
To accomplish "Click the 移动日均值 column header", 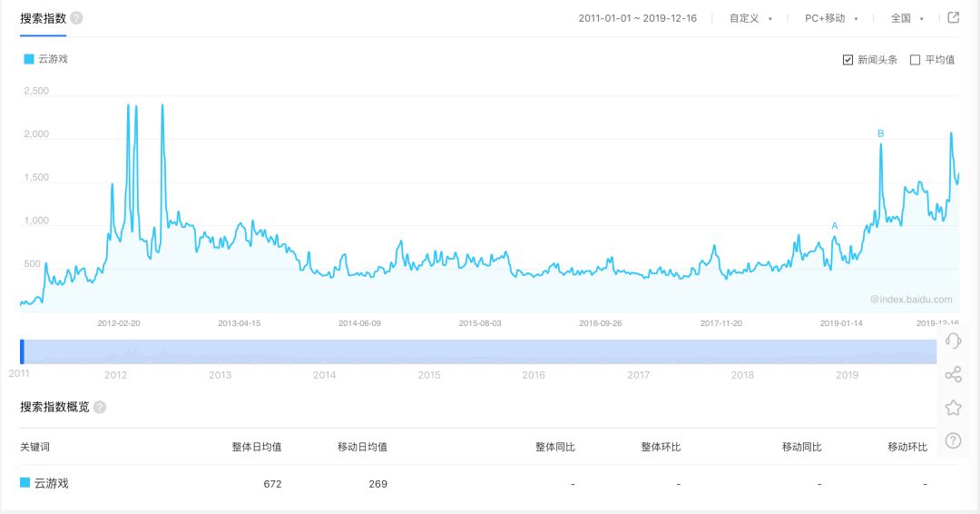I will (x=362, y=447).
